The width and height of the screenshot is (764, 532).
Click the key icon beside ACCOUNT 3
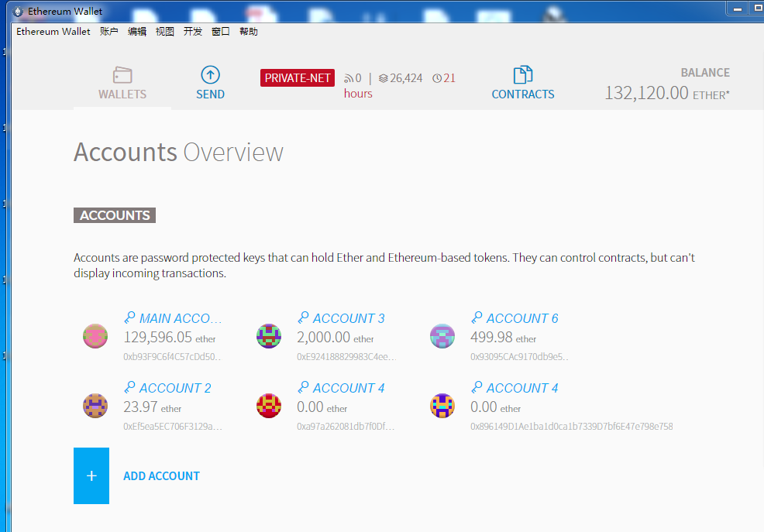click(303, 317)
